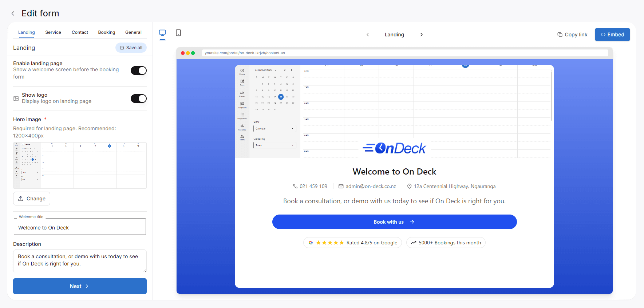Click the Book with us button in preview
644x308 pixels.
click(x=394, y=222)
